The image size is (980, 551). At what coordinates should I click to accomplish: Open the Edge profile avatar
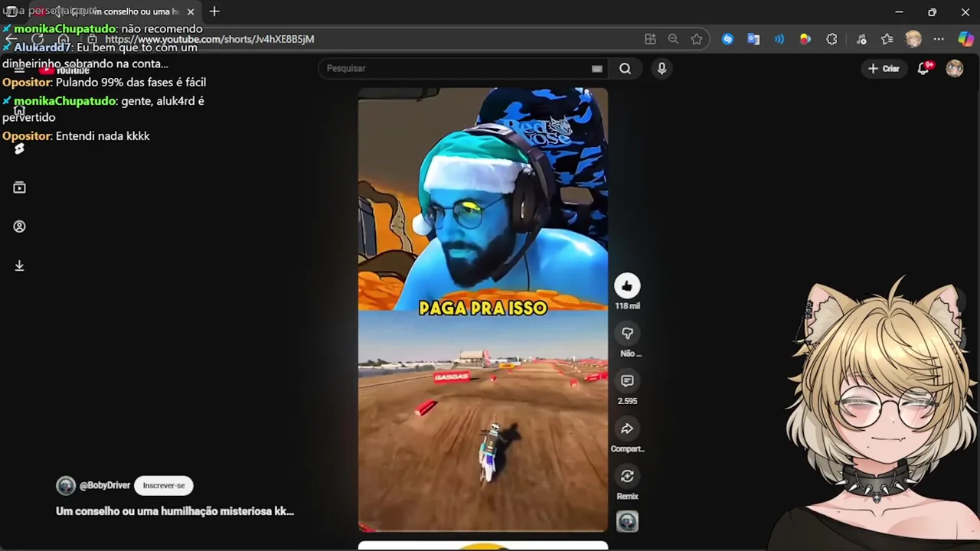pos(913,39)
